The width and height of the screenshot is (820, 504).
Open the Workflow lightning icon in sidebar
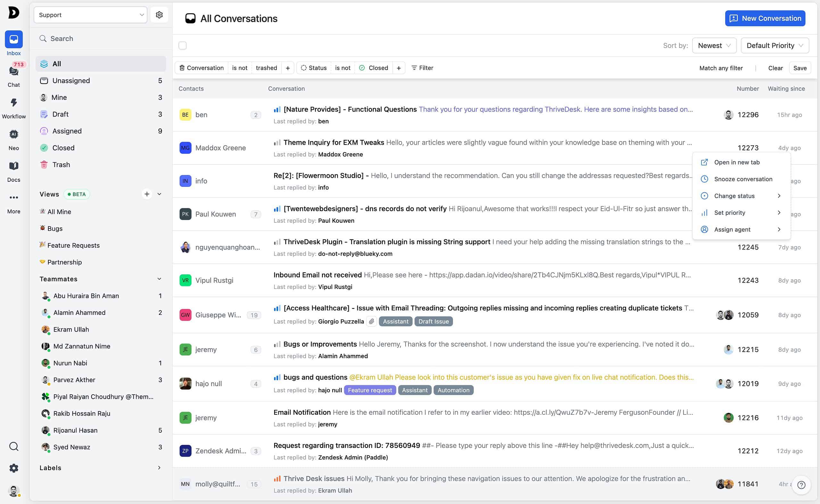(x=14, y=103)
